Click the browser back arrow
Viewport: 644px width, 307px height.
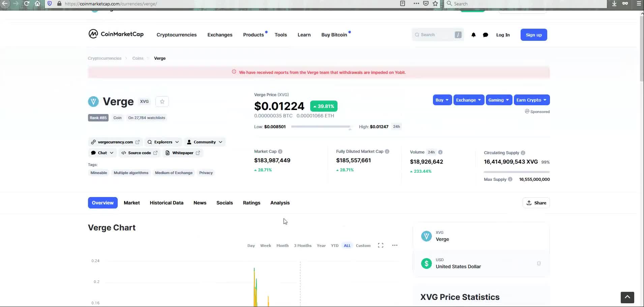point(5,4)
